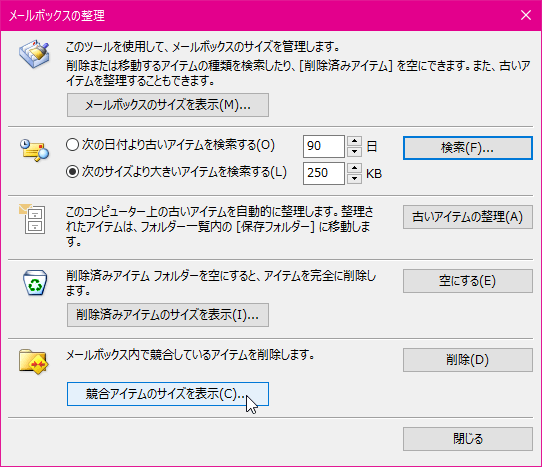This screenshot has height=467, width=542.
Task: Click the recycle bin icon
Action: coord(35,283)
